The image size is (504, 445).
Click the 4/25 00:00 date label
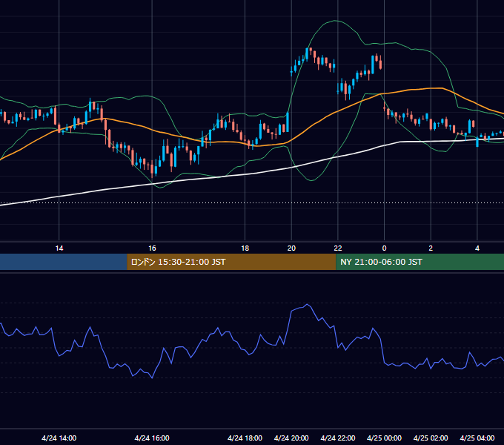pos(384,438)
